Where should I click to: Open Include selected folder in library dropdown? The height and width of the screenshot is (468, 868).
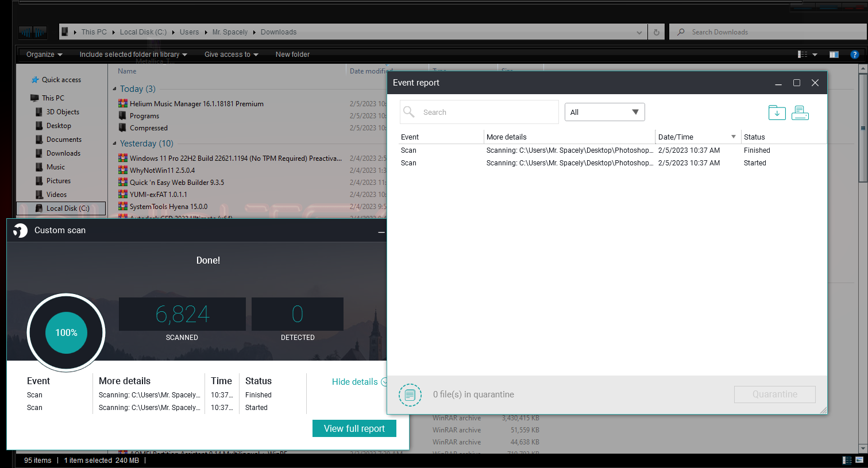133,55
